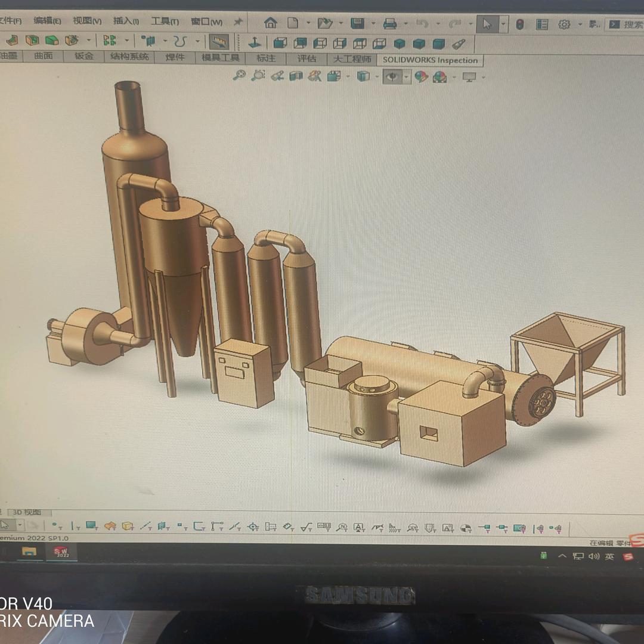Toggle the highlighted Instant3D ruler button

pos(219,42)
